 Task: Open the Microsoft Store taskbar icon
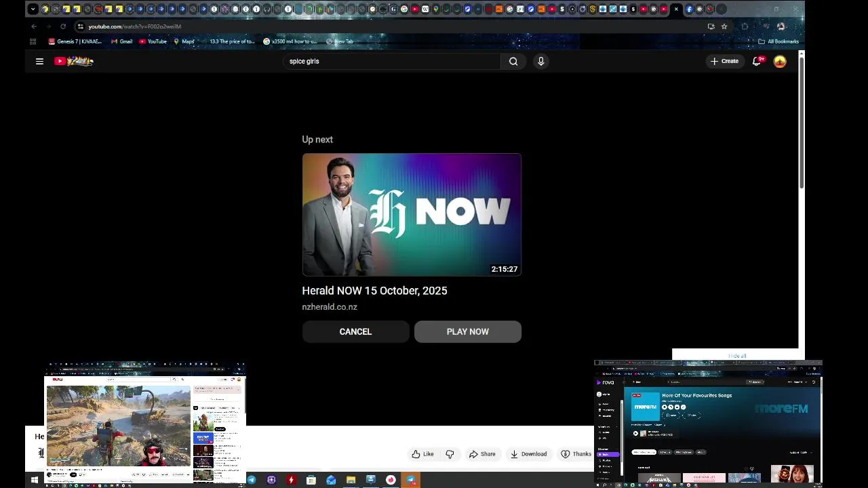click(311, 480)
